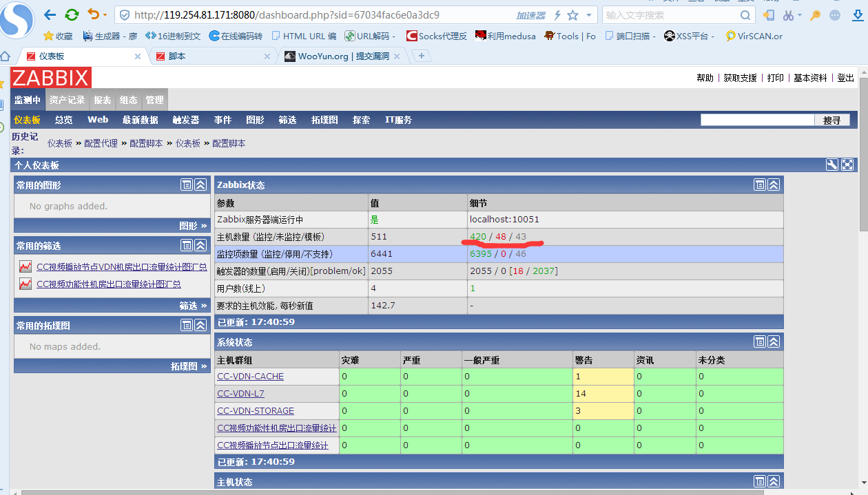Select 总览 in the submenu
This screenshot has height=495, width=868.
[64, 120]
